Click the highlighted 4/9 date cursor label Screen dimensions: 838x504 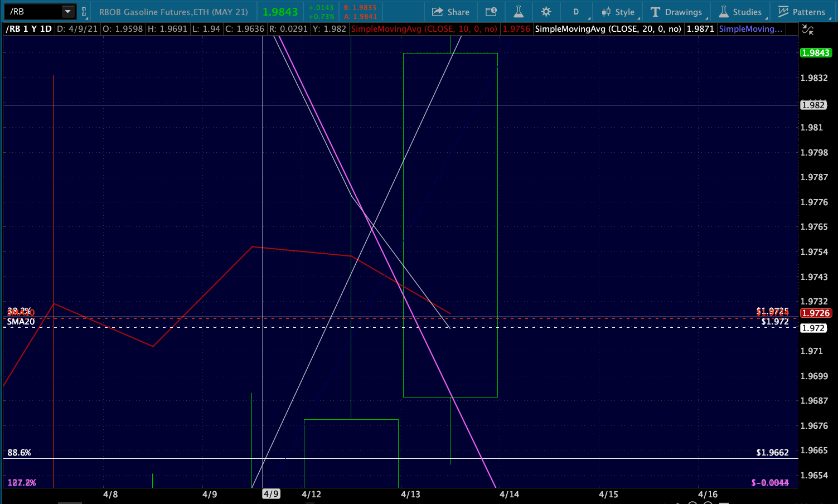pos(271,494)
